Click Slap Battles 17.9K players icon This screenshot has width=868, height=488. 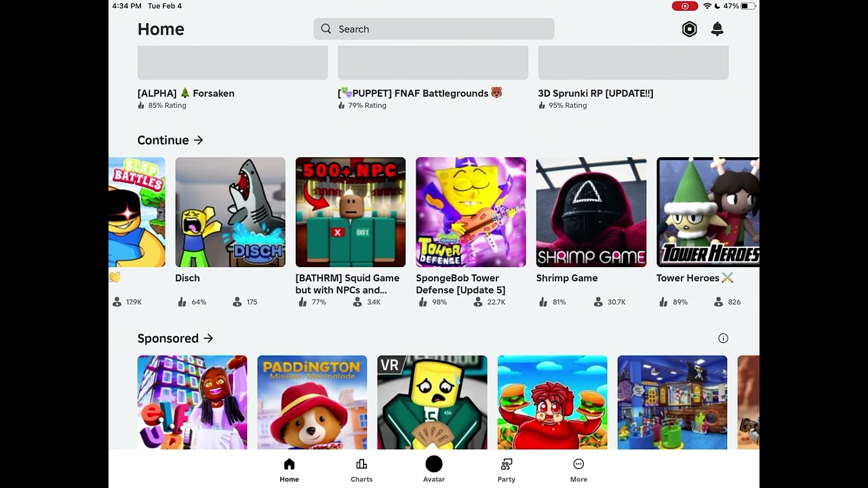coord(117,302)
